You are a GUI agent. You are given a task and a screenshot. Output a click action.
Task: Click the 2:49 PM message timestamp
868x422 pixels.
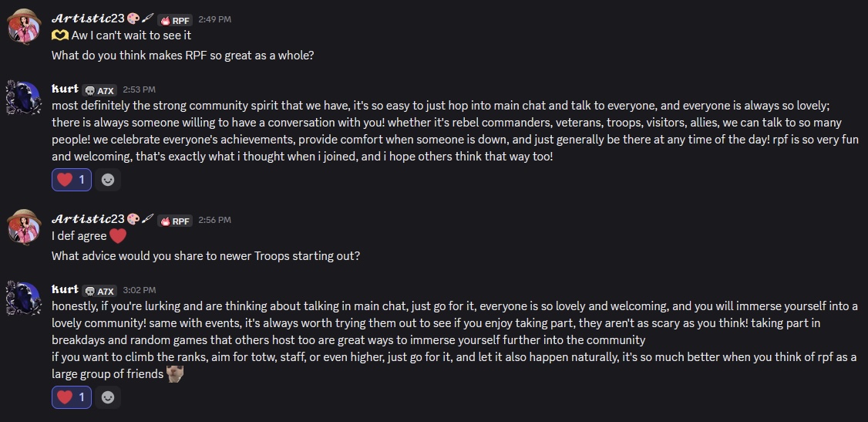[x=214, y=19]
